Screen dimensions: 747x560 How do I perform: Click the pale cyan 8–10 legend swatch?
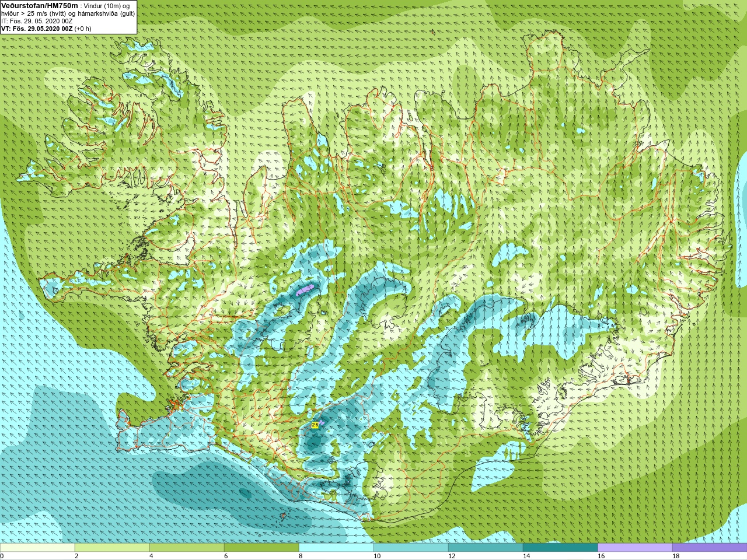(336, 548)
